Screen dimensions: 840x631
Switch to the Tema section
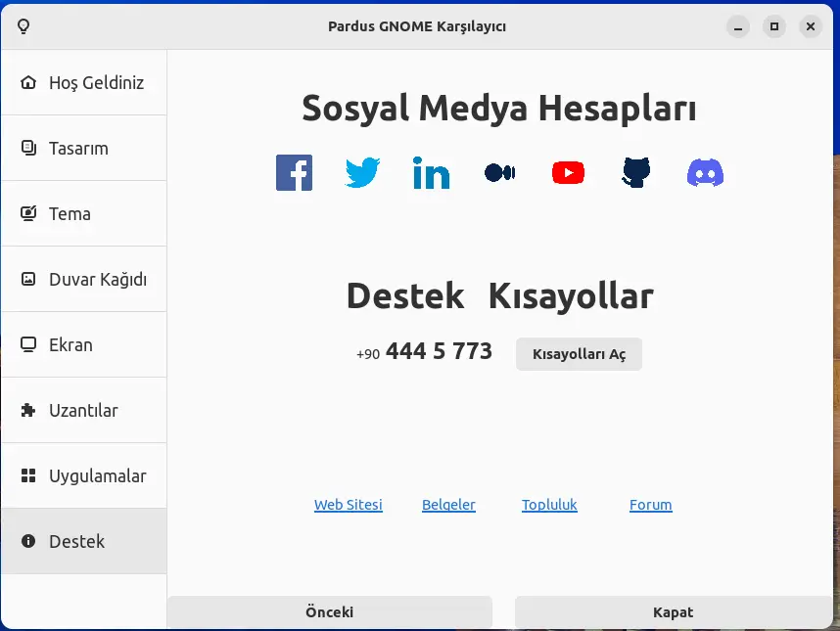point(84,213)
